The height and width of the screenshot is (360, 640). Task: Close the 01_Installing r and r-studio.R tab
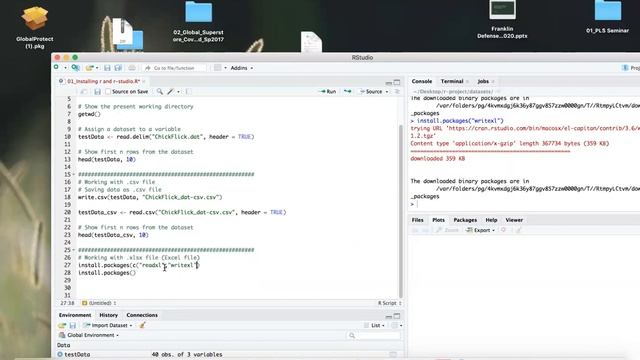click(x=144, y=82)
